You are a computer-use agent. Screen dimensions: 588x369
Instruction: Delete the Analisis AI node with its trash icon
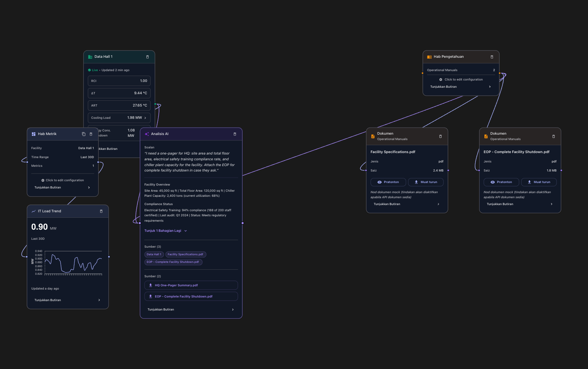pos(235,134)
